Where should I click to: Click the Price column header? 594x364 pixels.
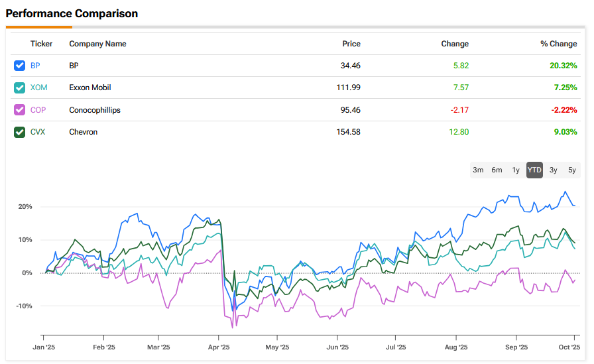351,44
